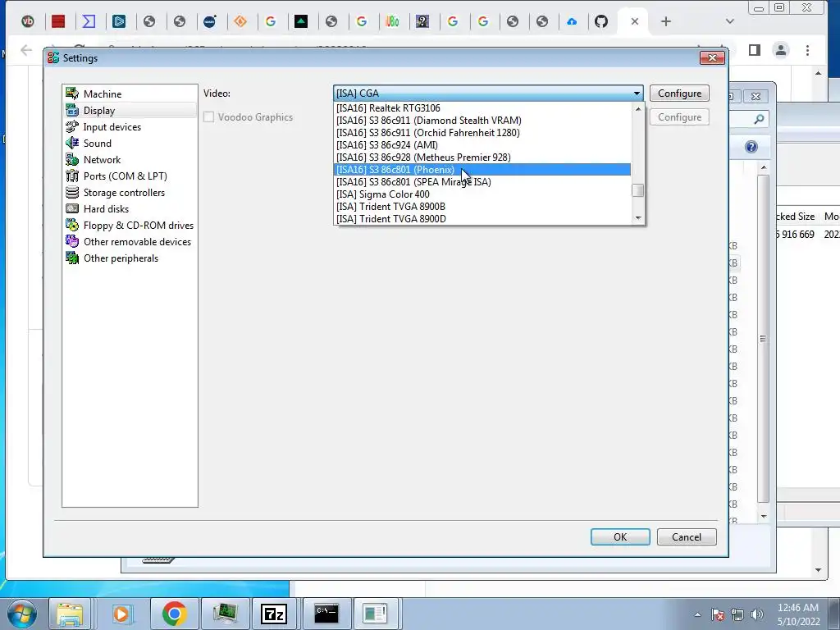
Task: Open Floppy & CD-ROM drives icon
Action: 72,226
